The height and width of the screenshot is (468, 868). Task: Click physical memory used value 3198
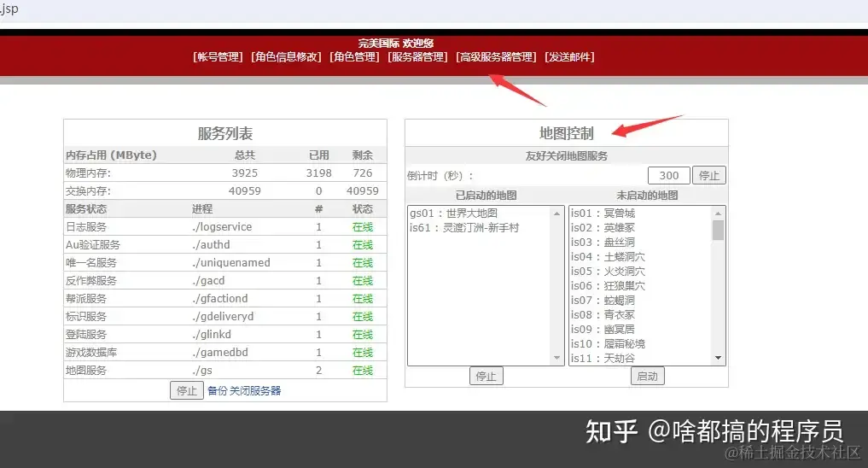pos(319,173)
